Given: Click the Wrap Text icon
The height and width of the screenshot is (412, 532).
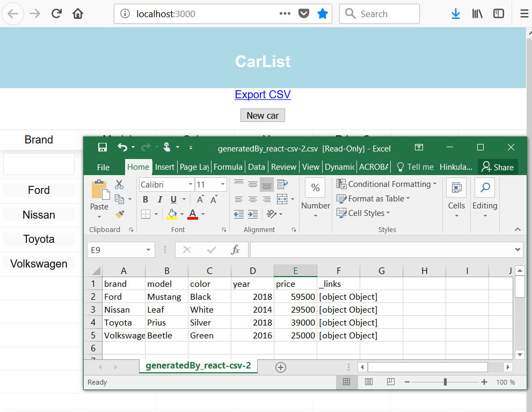Looking at the screenshot, I should pyautogui.click(x=282, y=184).
